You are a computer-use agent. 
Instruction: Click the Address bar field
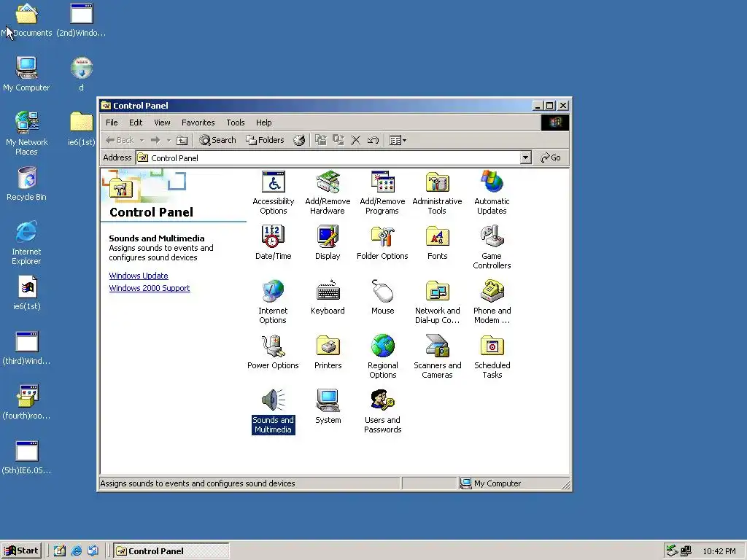click(333, 157)
